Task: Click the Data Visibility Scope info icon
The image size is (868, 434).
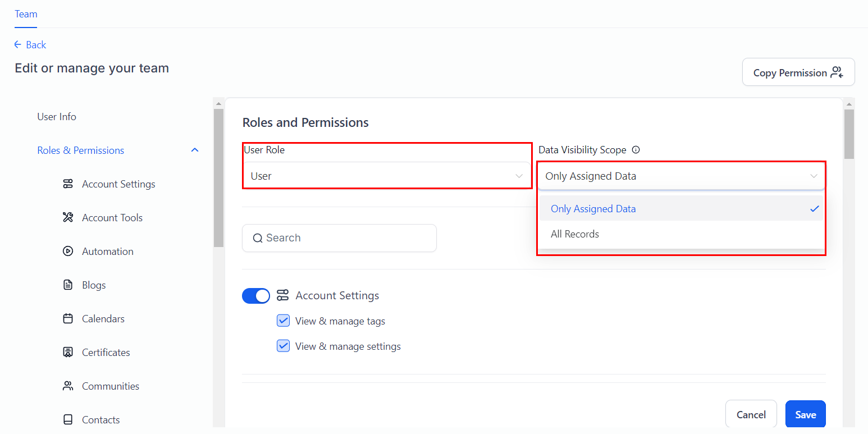Action: (x=636, y=150)
